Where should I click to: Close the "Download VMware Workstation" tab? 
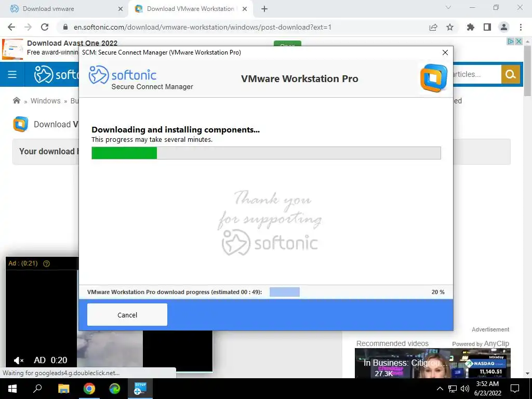click(244, 9)
